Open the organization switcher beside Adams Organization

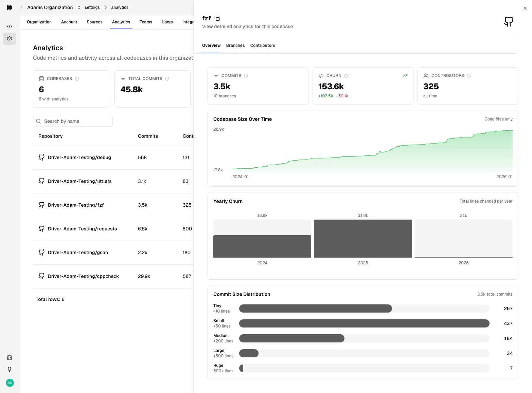coord(78,7)
